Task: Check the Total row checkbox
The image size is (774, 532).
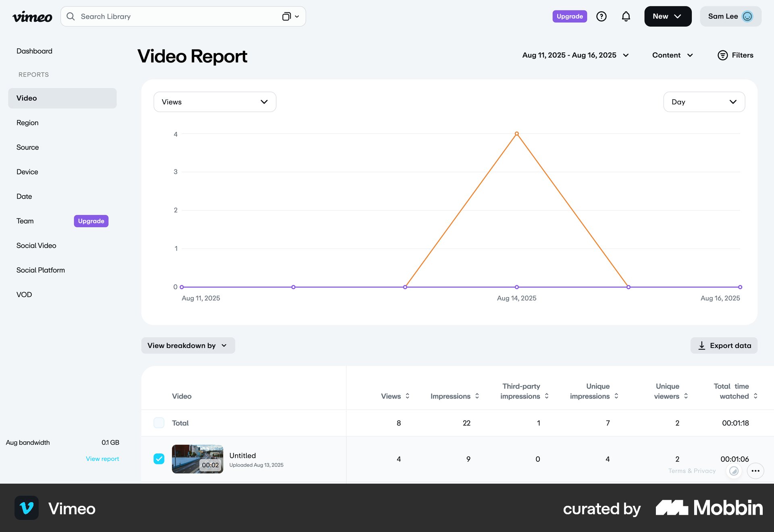Action: click(x=159, y=423)
